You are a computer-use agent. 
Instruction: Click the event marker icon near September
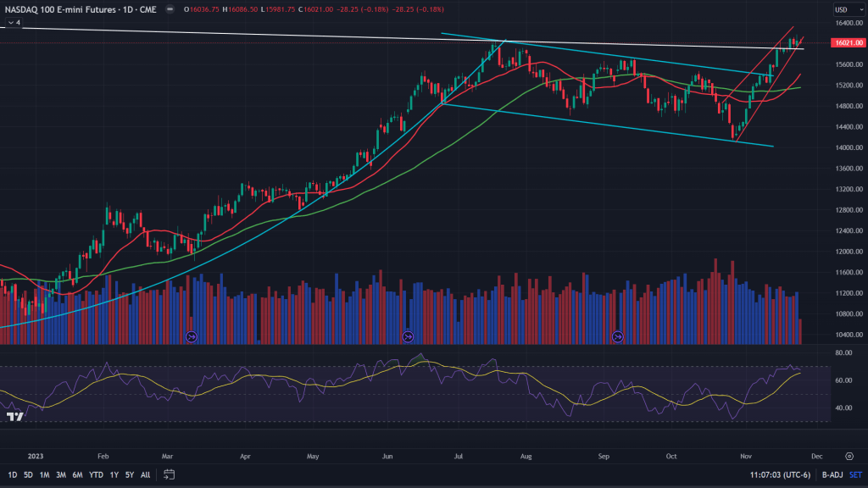tap(617, 336)
